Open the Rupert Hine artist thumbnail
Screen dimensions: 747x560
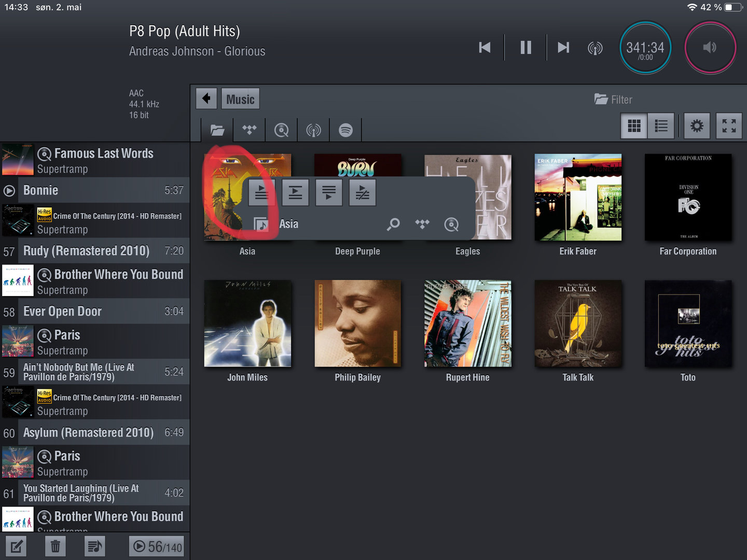[468, 324]
